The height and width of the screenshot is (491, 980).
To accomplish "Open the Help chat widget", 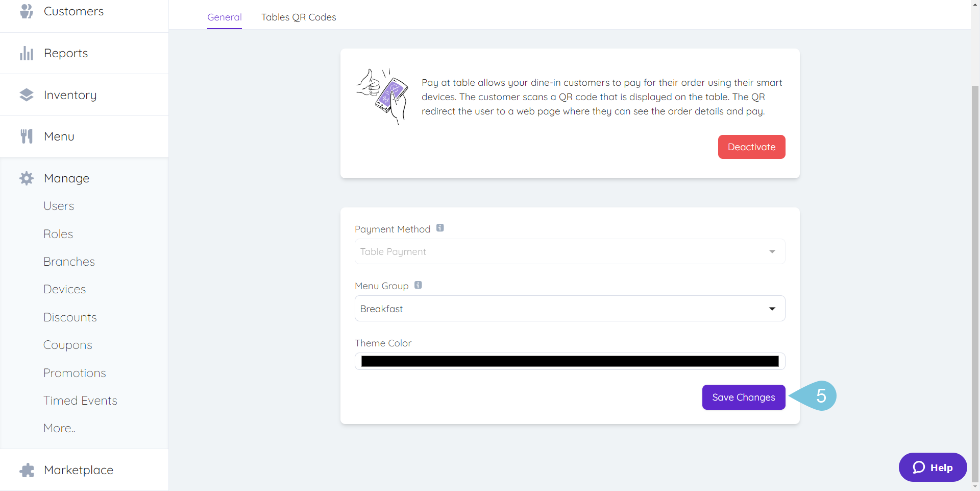I will tap(933, 467).
